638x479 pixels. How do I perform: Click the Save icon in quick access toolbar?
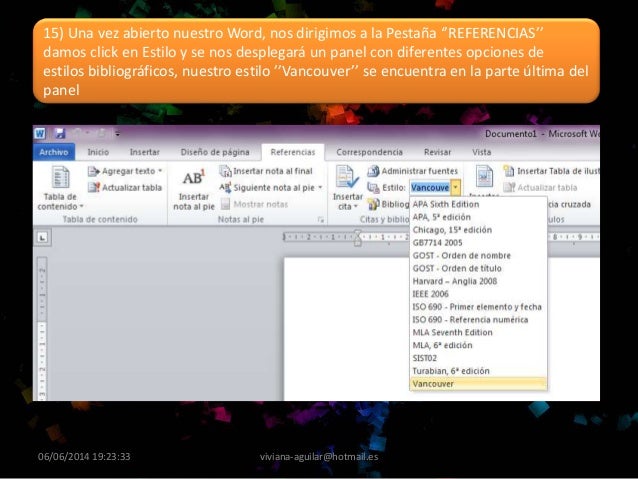pyautogui.click(x=60, y=133)
